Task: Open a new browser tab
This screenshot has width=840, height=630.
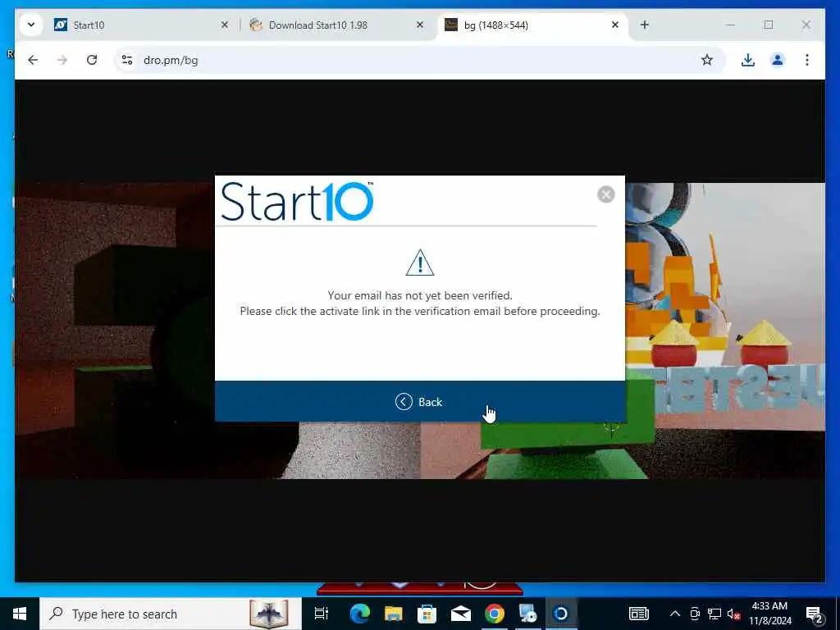Action: [x=645, y=25]
